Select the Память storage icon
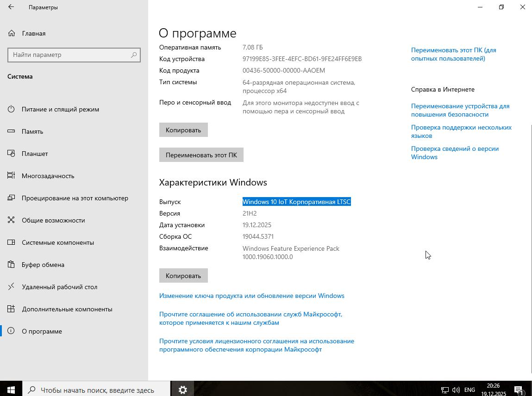Image resolution: width=532 pixels, height=396 pixels. [11, 131]
